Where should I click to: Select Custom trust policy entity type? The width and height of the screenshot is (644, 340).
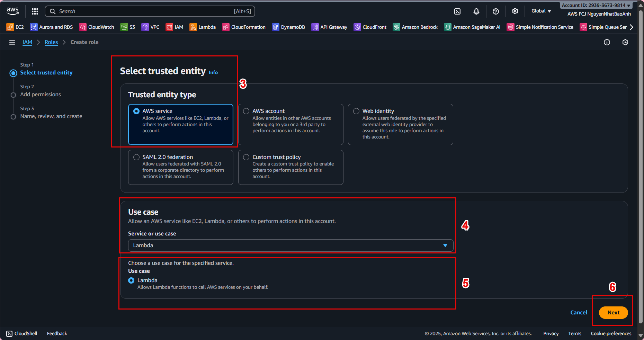tap(291, 167)
